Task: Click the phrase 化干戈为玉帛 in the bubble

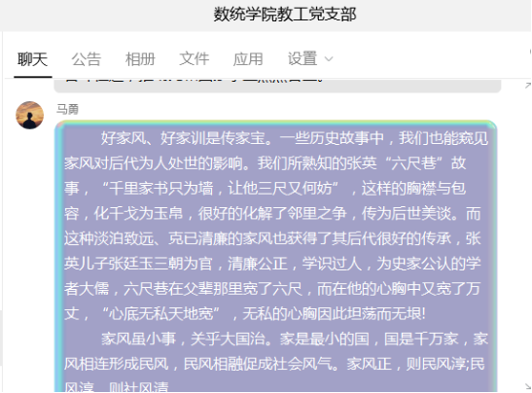Action: (x=138, y=213)
